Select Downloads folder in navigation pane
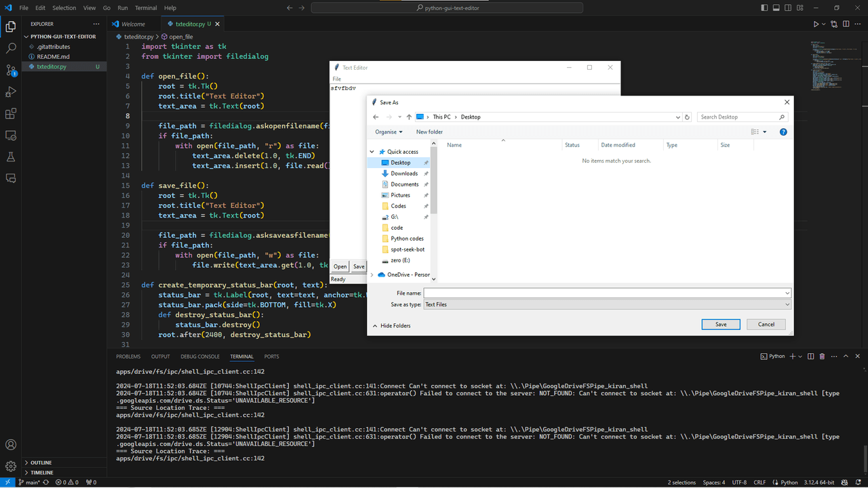Viewport: 868px width, 488px height. [404, 174]
